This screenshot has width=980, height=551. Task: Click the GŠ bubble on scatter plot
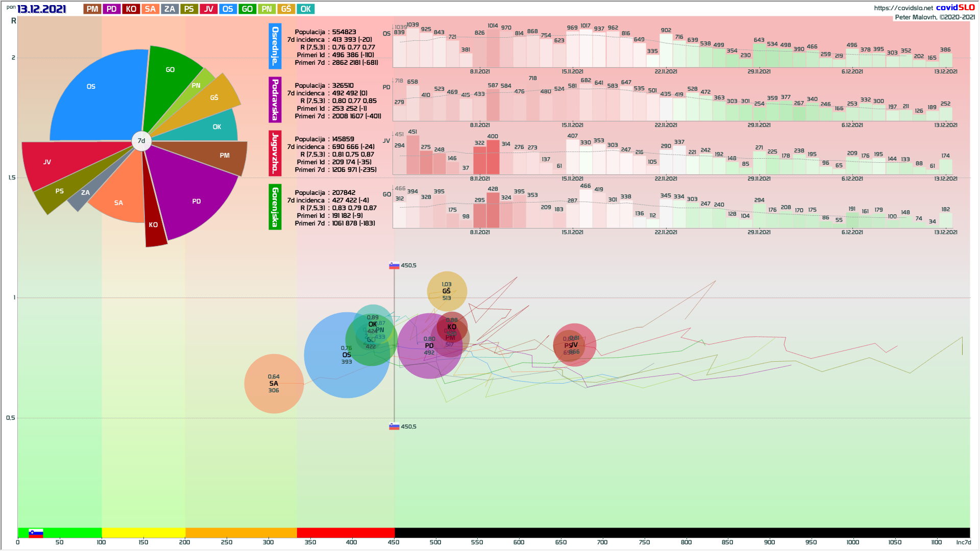pyautogui.click(x=447, y=291)
